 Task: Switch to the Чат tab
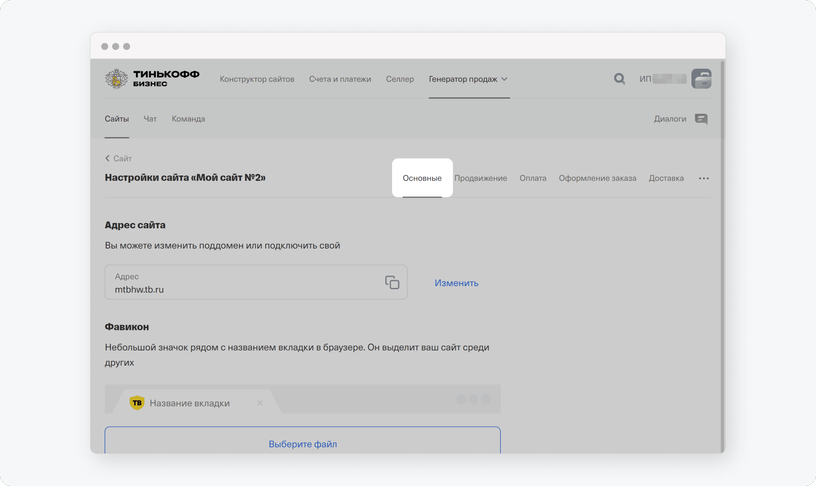pos(150,119)
